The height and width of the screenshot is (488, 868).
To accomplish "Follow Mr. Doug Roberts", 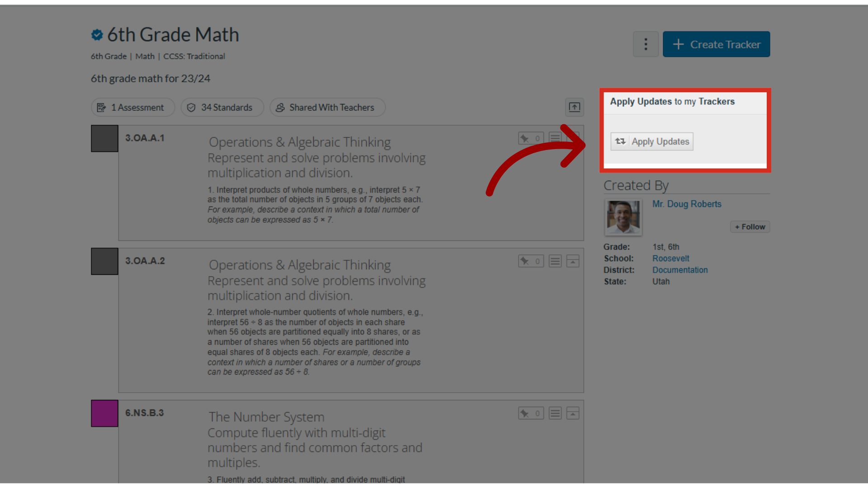I will pos(750,227).
